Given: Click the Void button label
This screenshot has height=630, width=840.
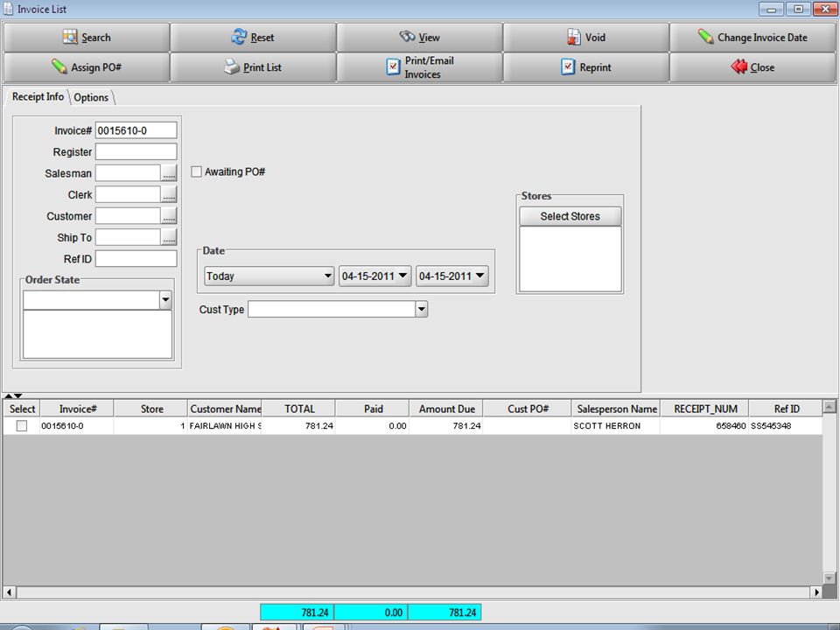Looking at the screenshot, I should [595, 38].
